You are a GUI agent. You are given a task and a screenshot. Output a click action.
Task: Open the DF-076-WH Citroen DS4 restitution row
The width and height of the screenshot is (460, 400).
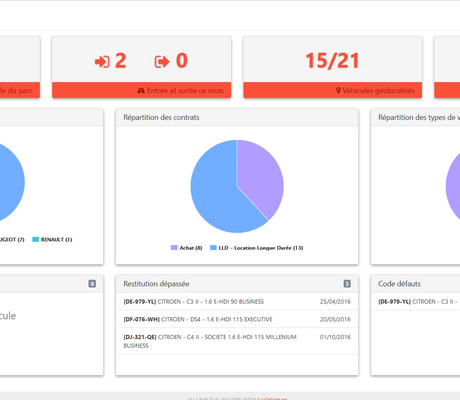237,319
